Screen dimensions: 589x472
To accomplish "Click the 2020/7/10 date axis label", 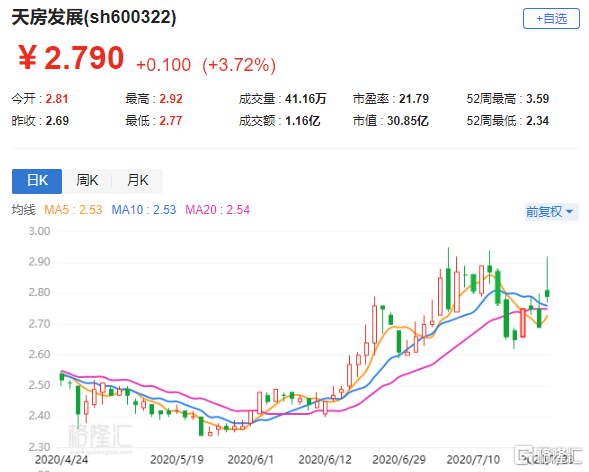I will tap(473, 460).
